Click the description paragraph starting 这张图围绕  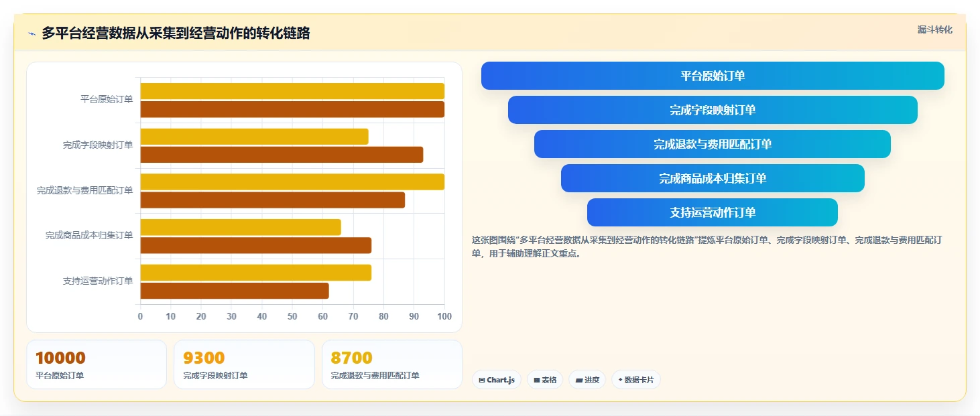coord(708,247)
